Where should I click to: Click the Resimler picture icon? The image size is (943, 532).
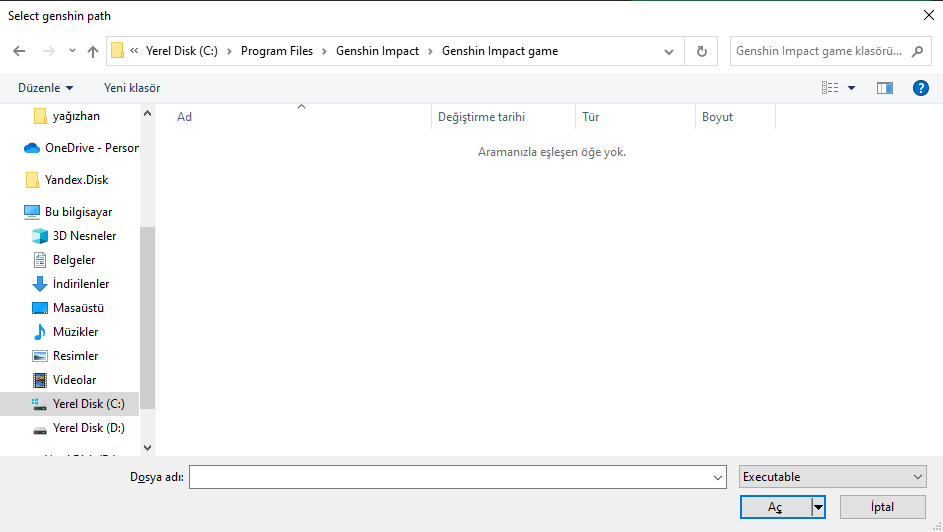click(x=40, y=356)
